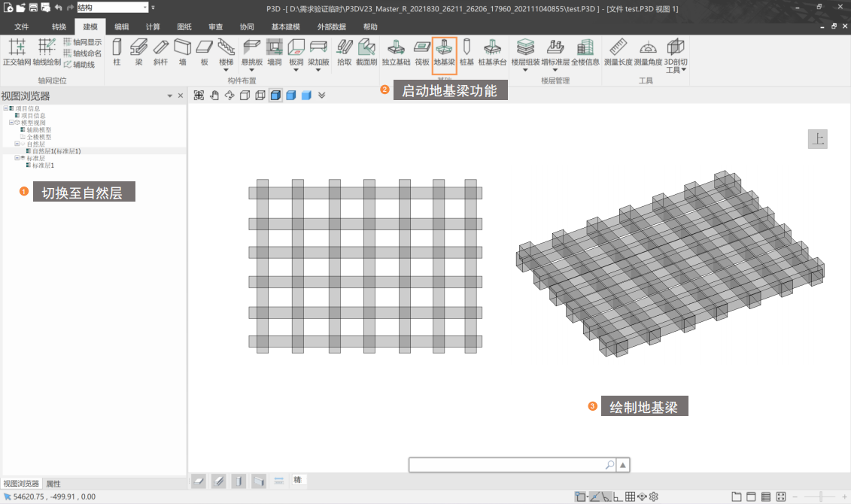Use the 测量角度 measure angle tool

click(x=647, y=52)
